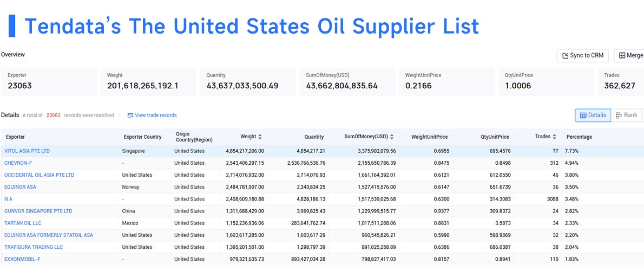Open EQUINOR ASA FORMERLY STATOIL ASA

coord(49,235)
